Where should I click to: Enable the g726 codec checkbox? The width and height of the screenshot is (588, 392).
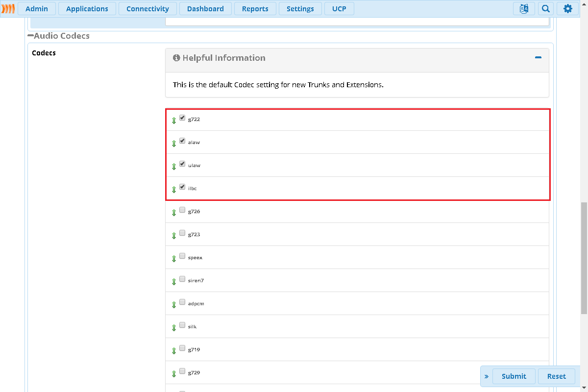pos(182,210)
